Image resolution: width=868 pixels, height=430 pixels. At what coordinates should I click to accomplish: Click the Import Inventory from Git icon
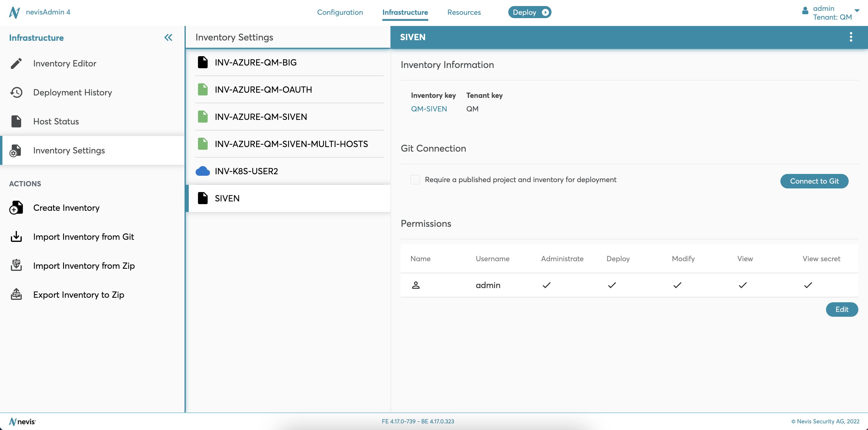pyautogui.click(x=16, y=237)
